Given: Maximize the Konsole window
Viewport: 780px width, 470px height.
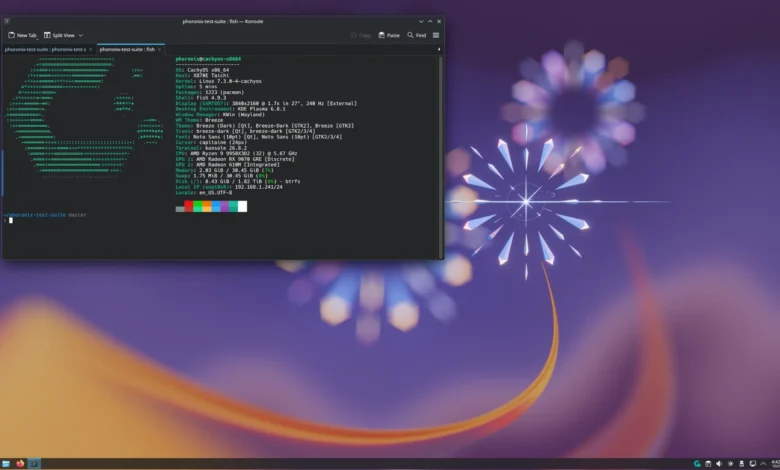Looking at the screenshot, I should [430, 21].
